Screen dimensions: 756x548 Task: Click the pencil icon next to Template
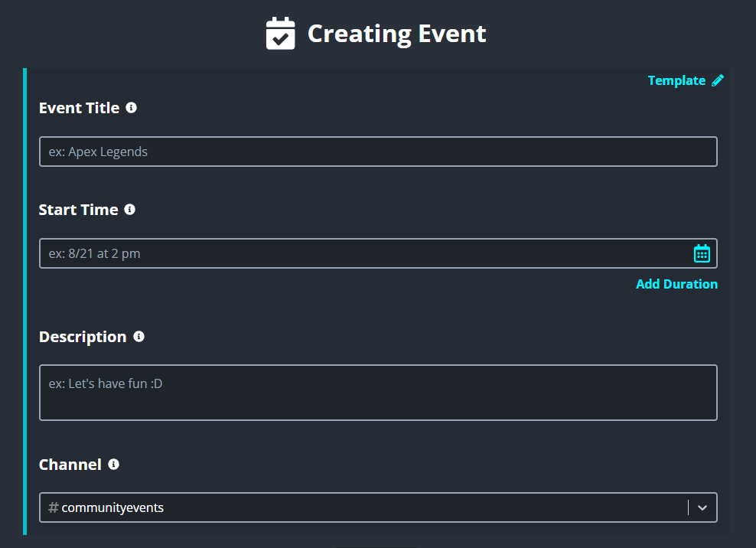pos(718,80)
